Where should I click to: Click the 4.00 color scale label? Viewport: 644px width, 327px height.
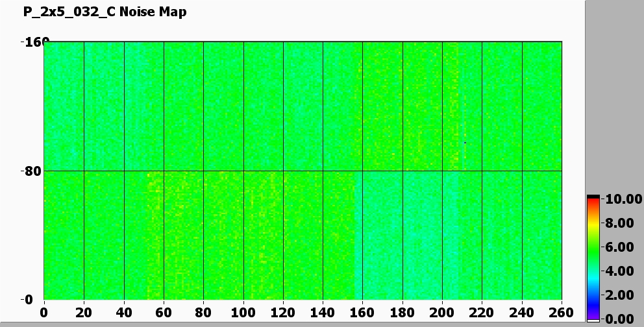(x=619, y=271)
